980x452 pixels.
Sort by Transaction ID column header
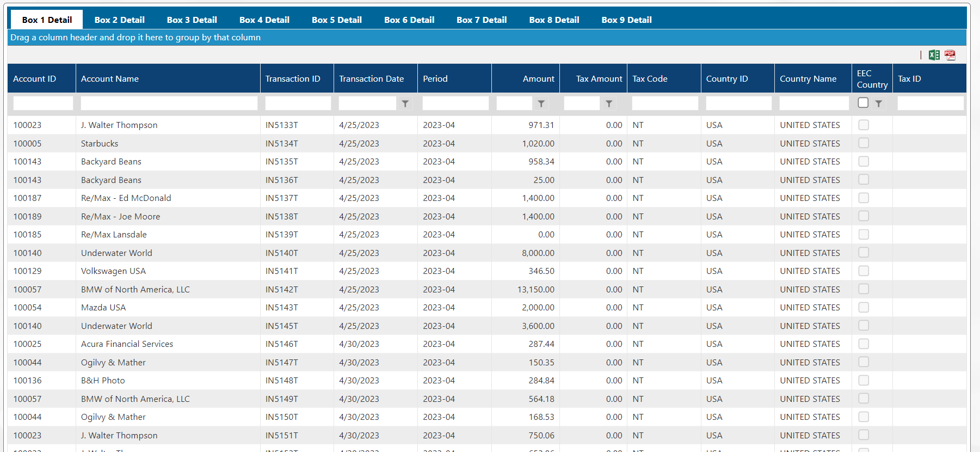(x=293, y=79)
